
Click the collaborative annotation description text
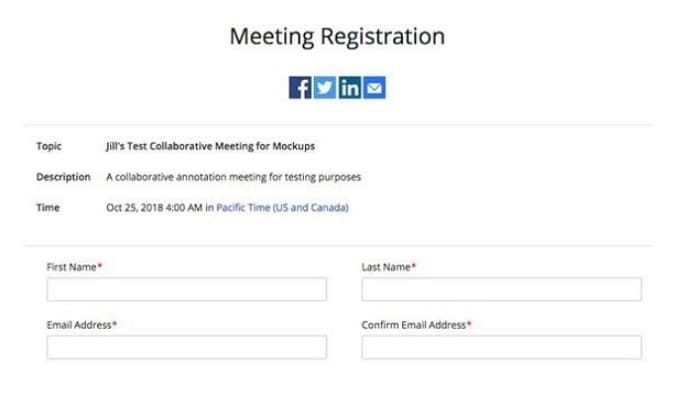click(x=233, y=177)
